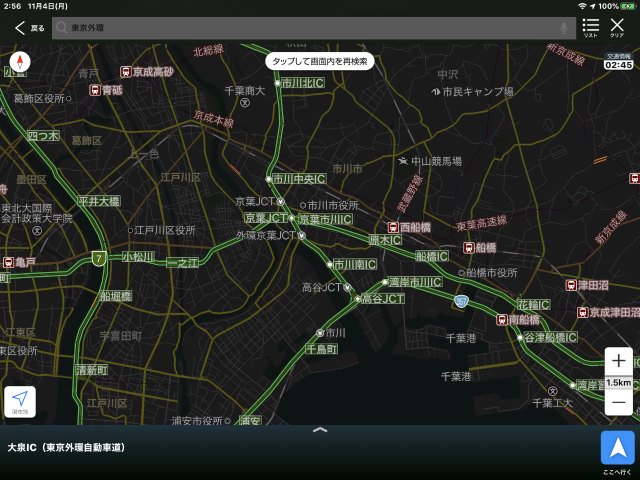Select the 清新町 ramp label
The height and width of the screenshot is (480, 640).
click(x=92, y=370)
